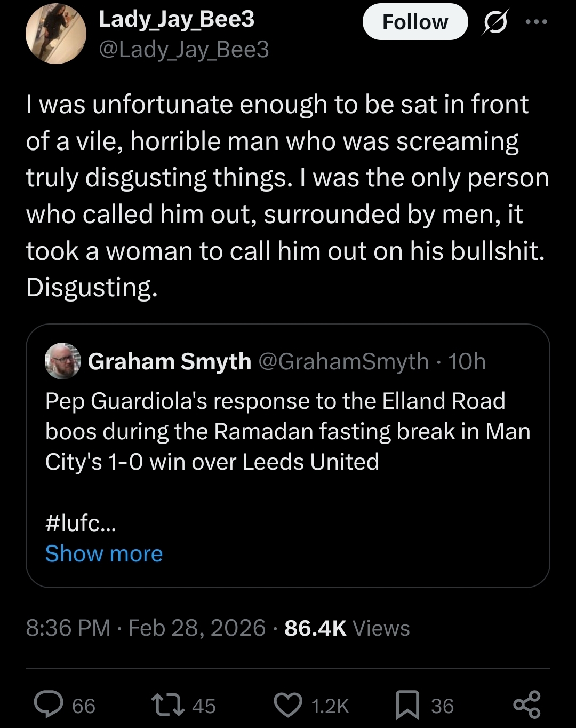Viewport: 576px width, 728px height.
Task: Open the Graham Smyth name in quote
Action: coord(169,361)
